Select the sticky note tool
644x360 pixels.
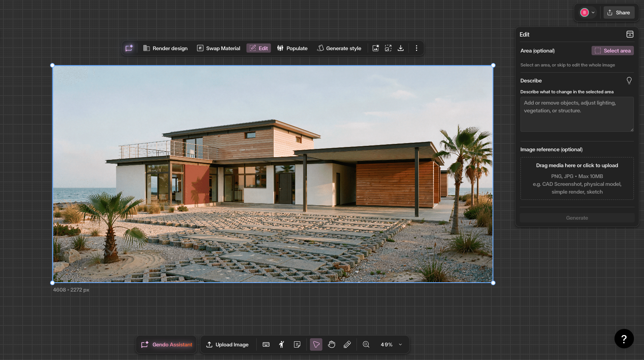pyautogui.click(x=297, y=344)
